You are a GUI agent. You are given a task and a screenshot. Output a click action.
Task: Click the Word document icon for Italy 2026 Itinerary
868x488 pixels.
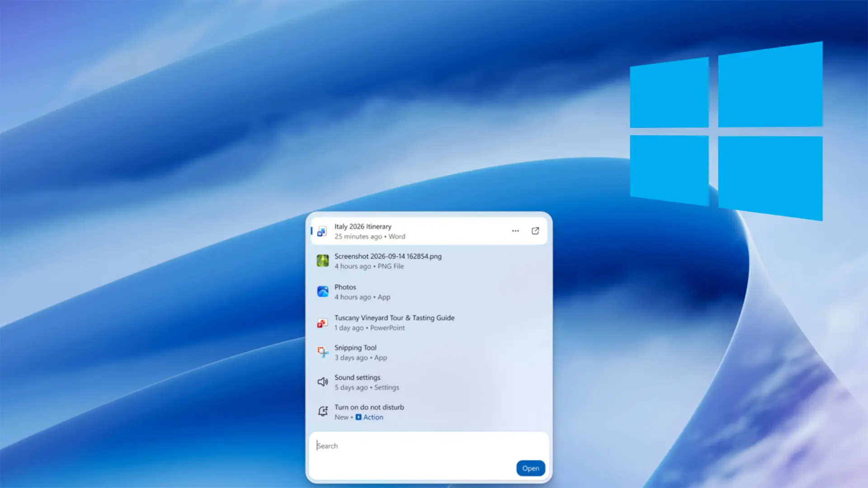(x=322, y=231)
